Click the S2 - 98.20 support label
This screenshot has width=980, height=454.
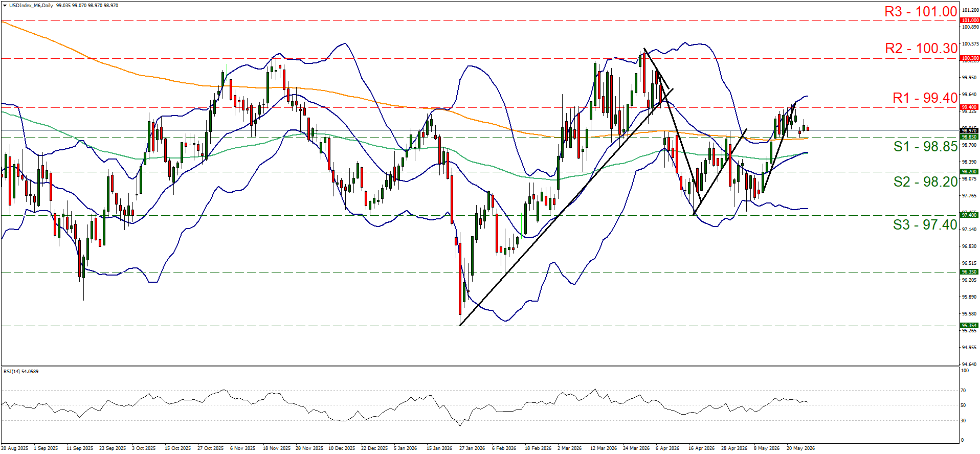[x=925, y=181]
